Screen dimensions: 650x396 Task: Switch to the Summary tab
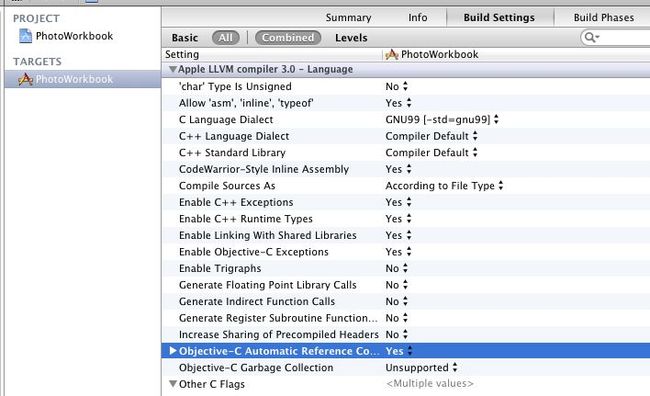(x=348, y=17)
